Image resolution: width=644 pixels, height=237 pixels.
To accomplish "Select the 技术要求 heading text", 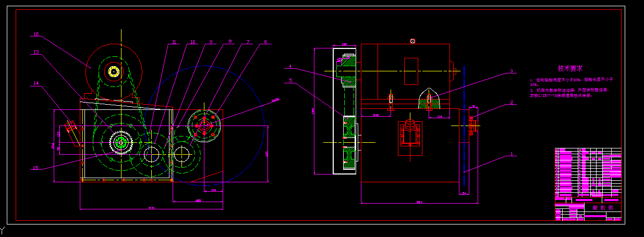I will point(570,68).
